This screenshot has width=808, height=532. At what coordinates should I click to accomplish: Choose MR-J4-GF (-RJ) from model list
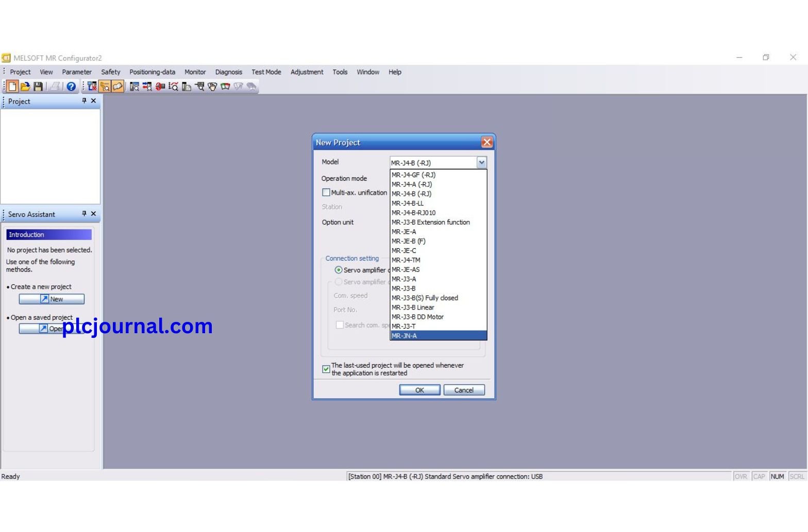(x=439, y=175)
